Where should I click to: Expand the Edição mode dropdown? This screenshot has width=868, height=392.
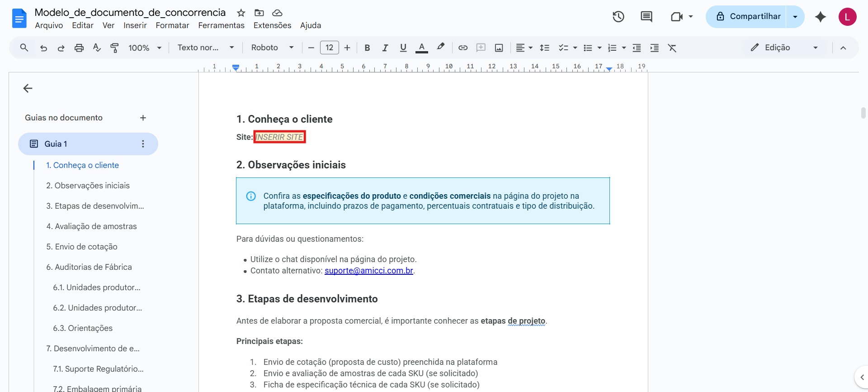(x=784, y=48)
